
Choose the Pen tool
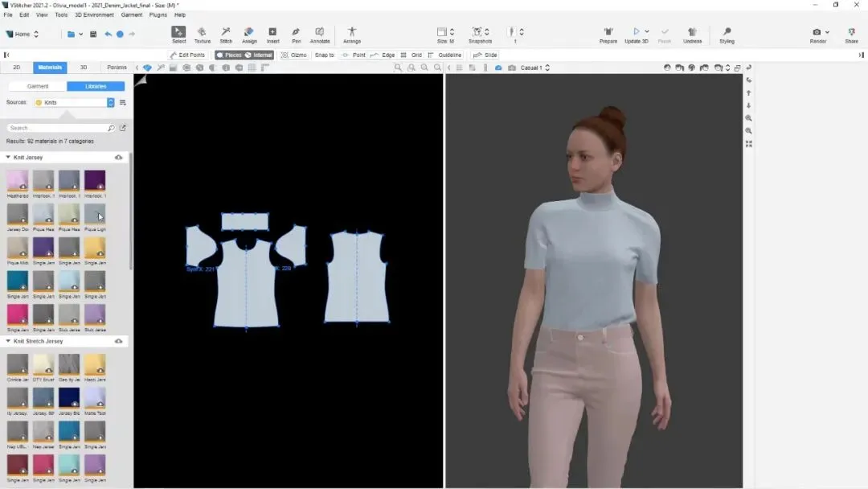pos(296,34)
